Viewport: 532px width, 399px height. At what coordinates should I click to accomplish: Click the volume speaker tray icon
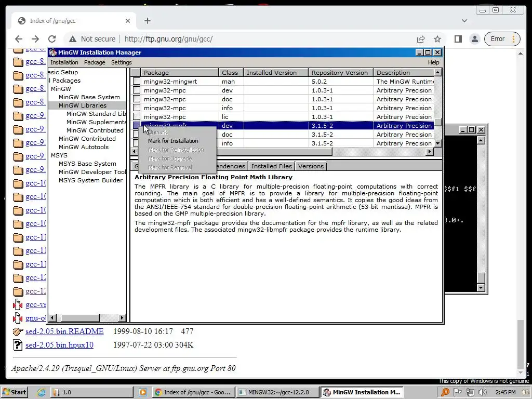pos(482,392)
